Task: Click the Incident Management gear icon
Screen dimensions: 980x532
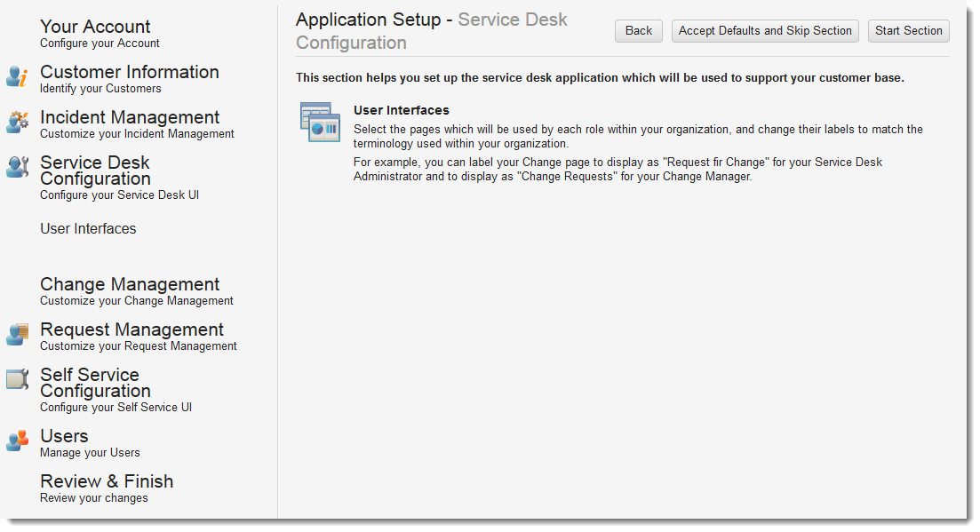Action: click(17, 123)
